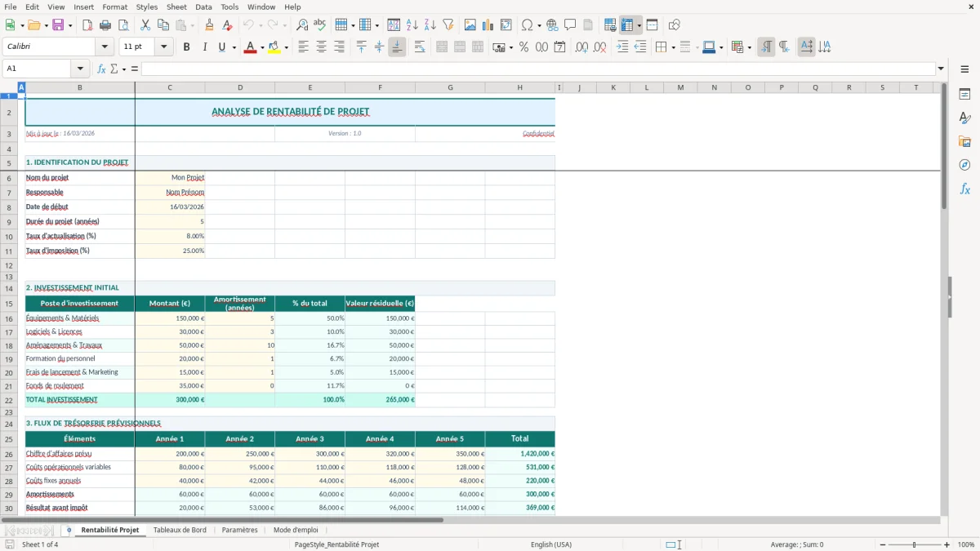Toggle right-to-left text direction
The height and width of the screenshot is (551, 980).
point(784,47)
